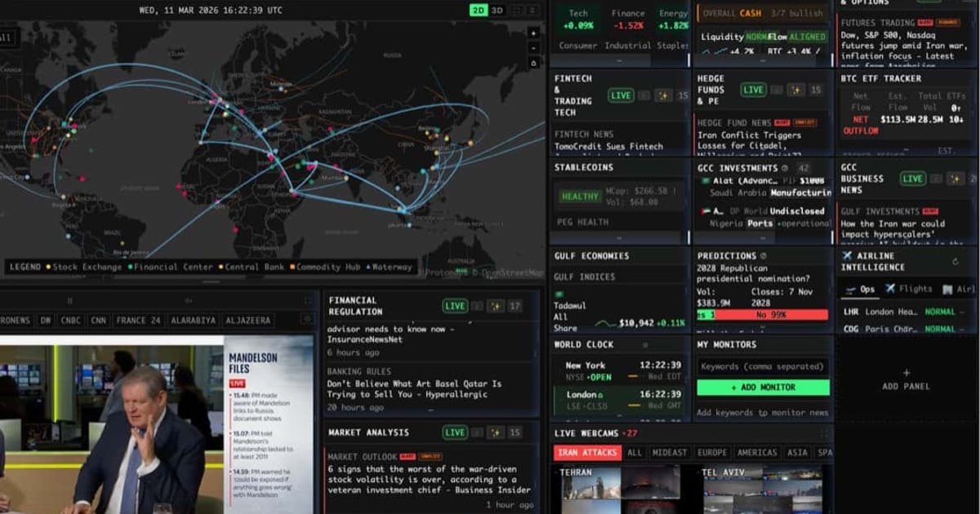
Task: Click the Tech +0.09% sector tile
Action: point(577,20)
